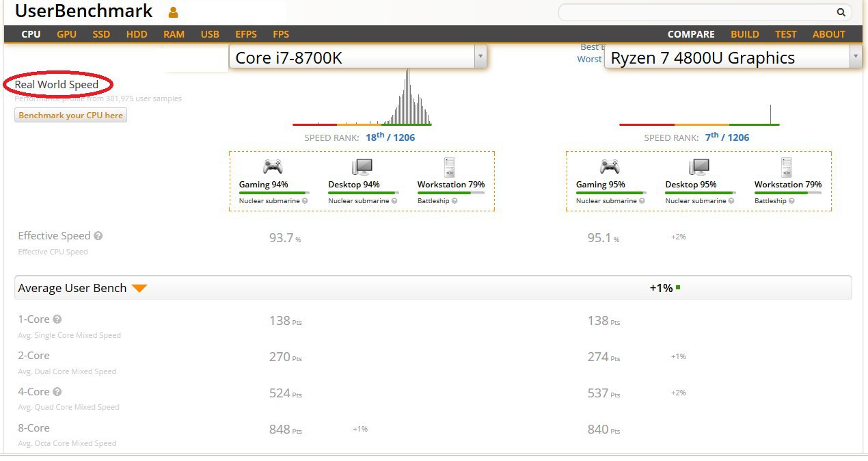Click the Real World Speed heading
This screenshot has width=868, height=461.
click(x=57, y=85)
